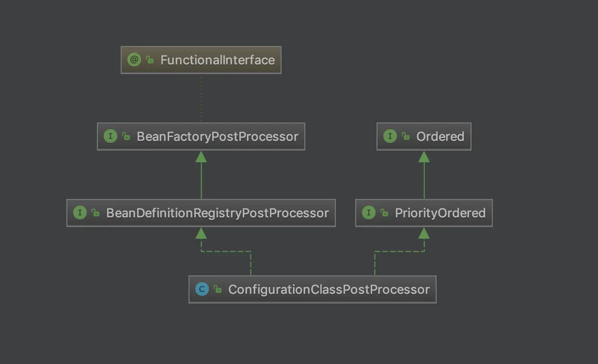The width and height of the screenshot is (598, 364).
Task: Click the lock icon beside Ordered label
Action: point(406,136)
